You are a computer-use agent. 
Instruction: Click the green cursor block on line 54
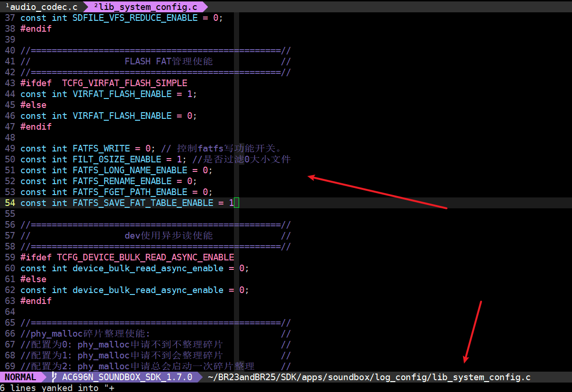[x=237, y=203]
